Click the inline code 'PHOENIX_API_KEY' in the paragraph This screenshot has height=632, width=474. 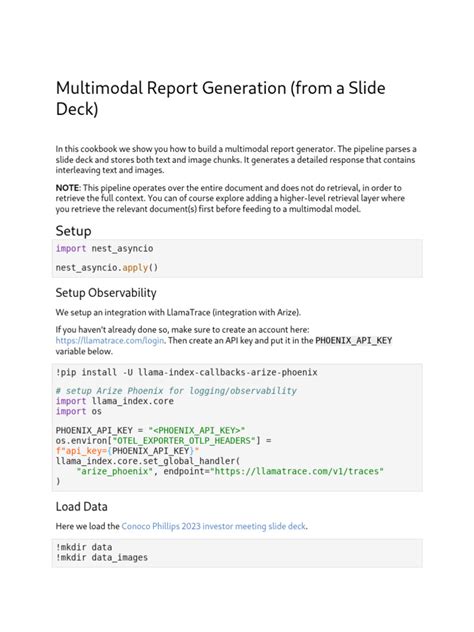353,341
